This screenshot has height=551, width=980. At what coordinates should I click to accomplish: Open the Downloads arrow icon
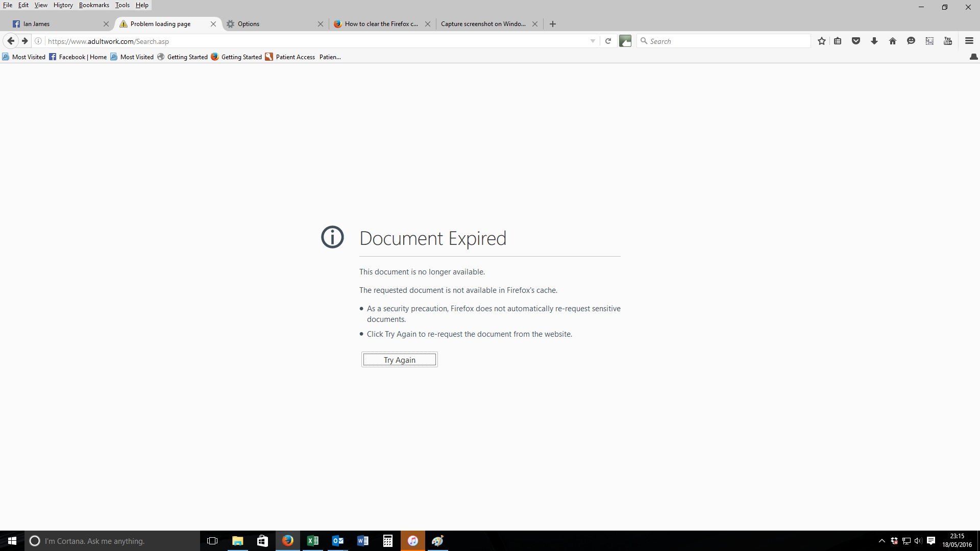(874, 41)
